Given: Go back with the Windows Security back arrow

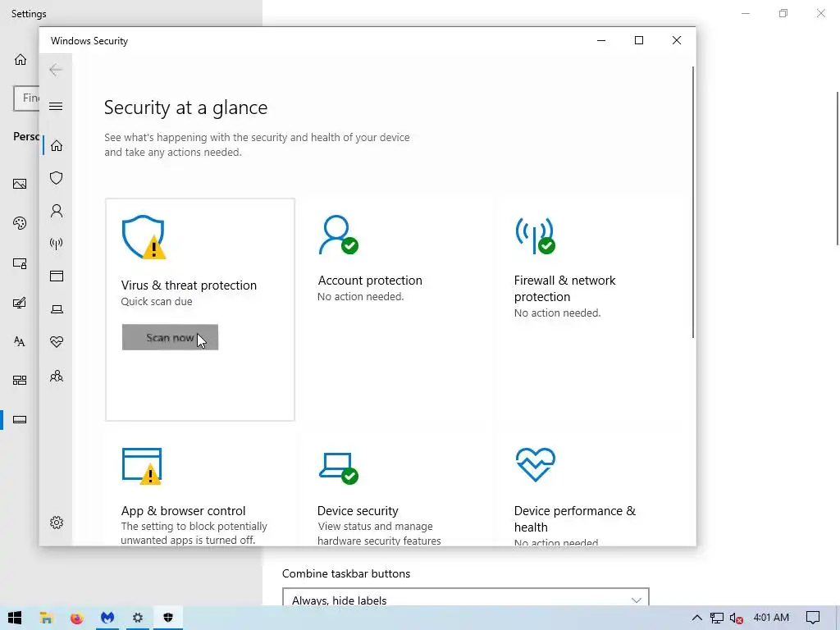Looking at the screenshot, I should (x=56, y=70).
